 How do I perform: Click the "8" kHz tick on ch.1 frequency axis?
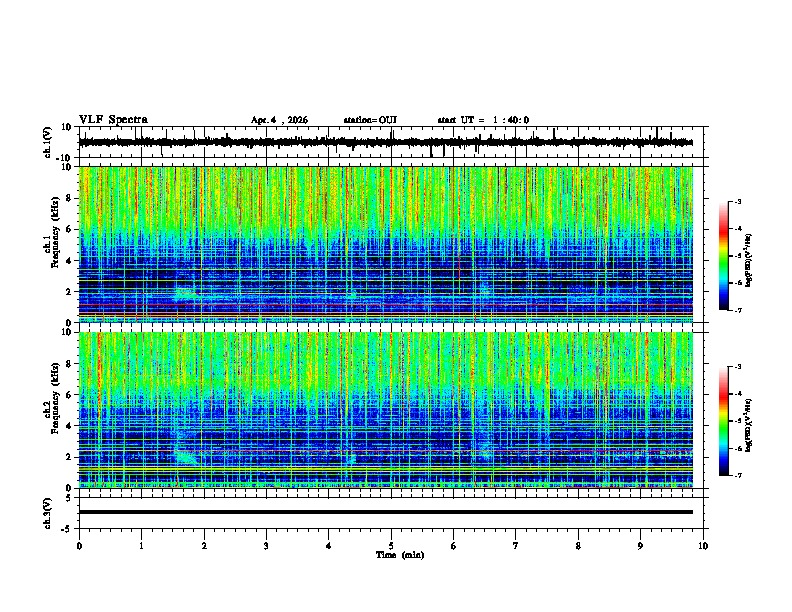coord(69,198)
